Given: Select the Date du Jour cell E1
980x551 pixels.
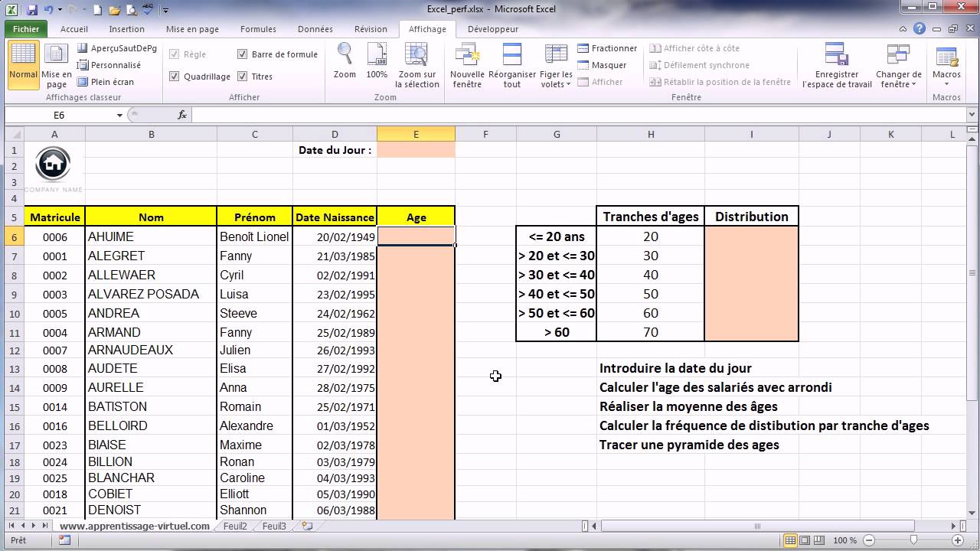Looking at the screenshot, I should [x=416, y=150].
